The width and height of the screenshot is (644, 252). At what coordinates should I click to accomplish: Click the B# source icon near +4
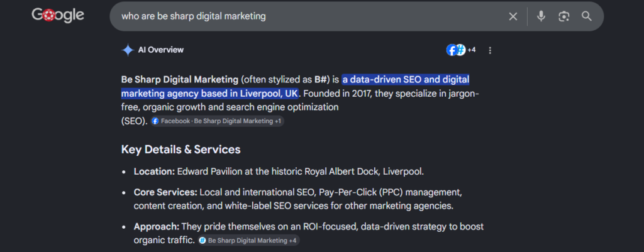tap(460, 50)
